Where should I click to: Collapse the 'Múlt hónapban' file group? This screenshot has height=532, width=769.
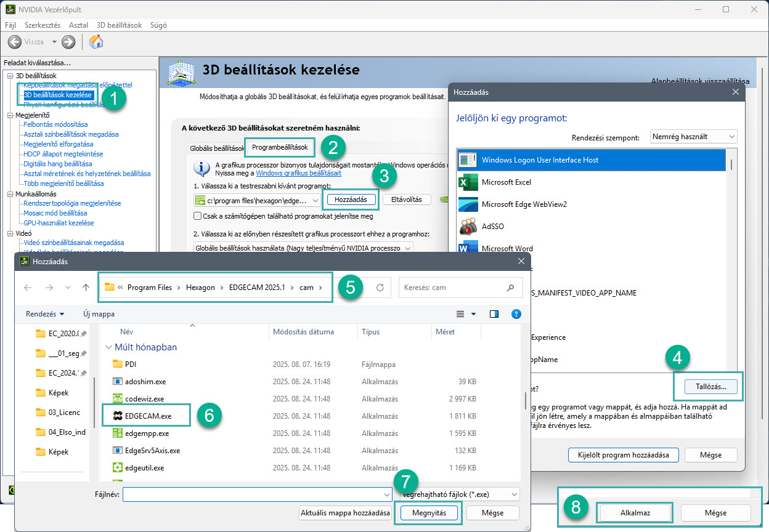tap(109, 347)
